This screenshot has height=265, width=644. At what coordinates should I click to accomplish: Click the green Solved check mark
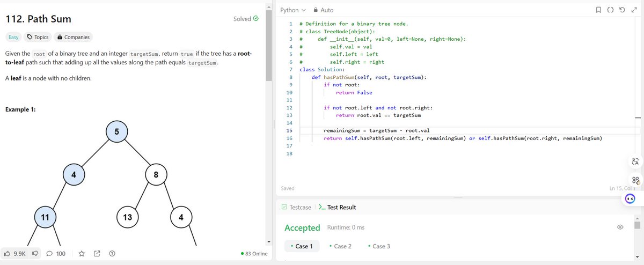point(256,18)
